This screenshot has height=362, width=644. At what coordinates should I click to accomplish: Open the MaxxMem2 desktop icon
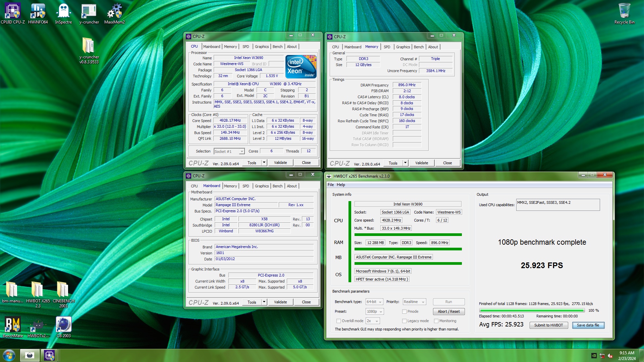[x=114, y=13]
